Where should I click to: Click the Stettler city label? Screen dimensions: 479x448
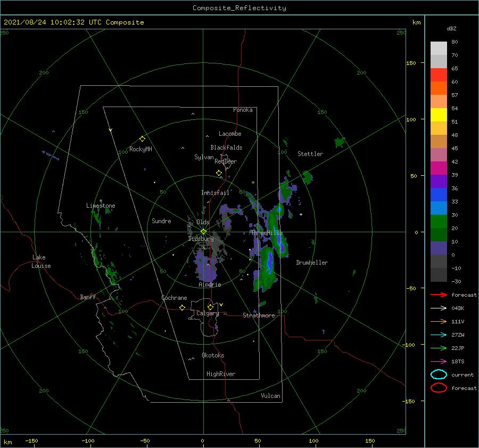[310, 154]
